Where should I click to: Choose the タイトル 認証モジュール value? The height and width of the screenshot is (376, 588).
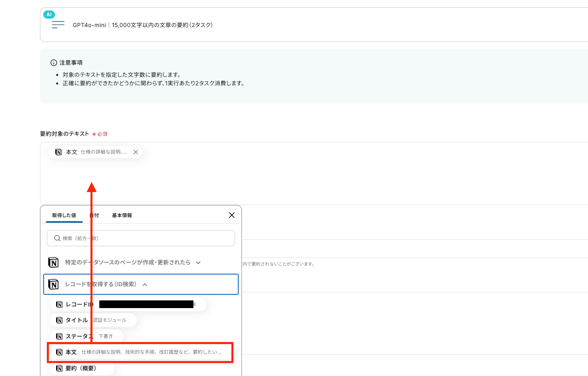[x=93, y=320]
